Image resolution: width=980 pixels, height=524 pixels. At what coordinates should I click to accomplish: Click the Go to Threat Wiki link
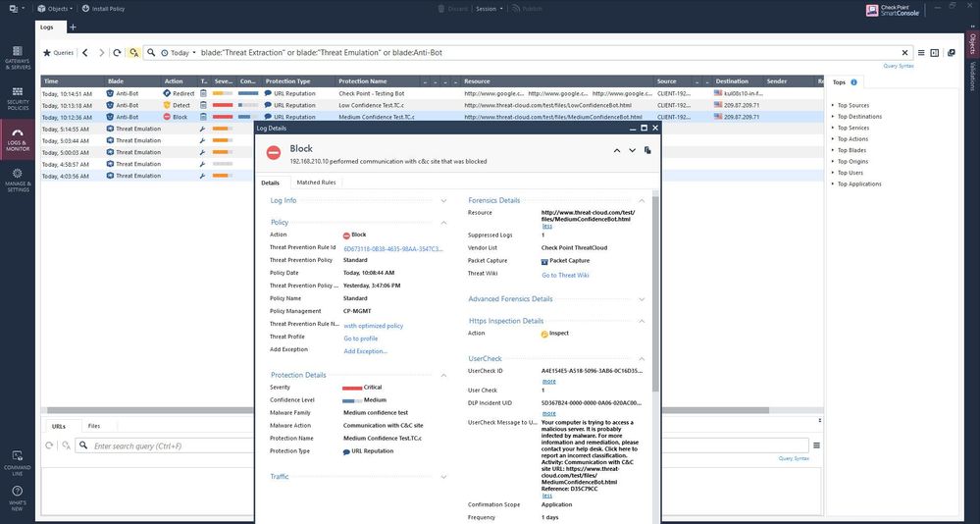(x=565, y=276)
